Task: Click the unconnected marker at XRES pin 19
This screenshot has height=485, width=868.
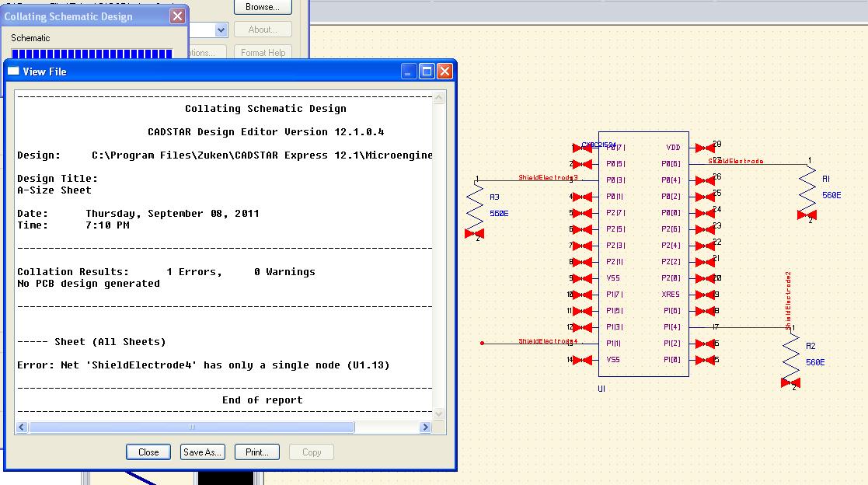Action: point(705,295)
